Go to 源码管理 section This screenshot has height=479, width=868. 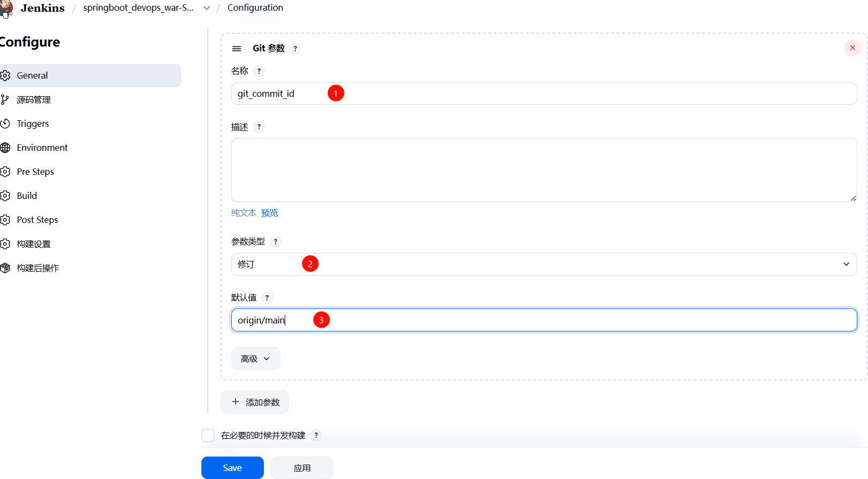click(34, 99)
